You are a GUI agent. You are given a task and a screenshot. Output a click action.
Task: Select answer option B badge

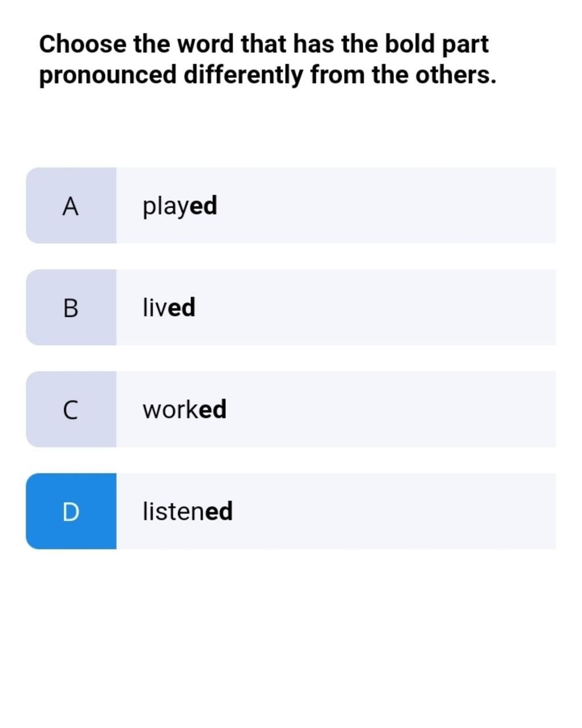pos(71,307)
